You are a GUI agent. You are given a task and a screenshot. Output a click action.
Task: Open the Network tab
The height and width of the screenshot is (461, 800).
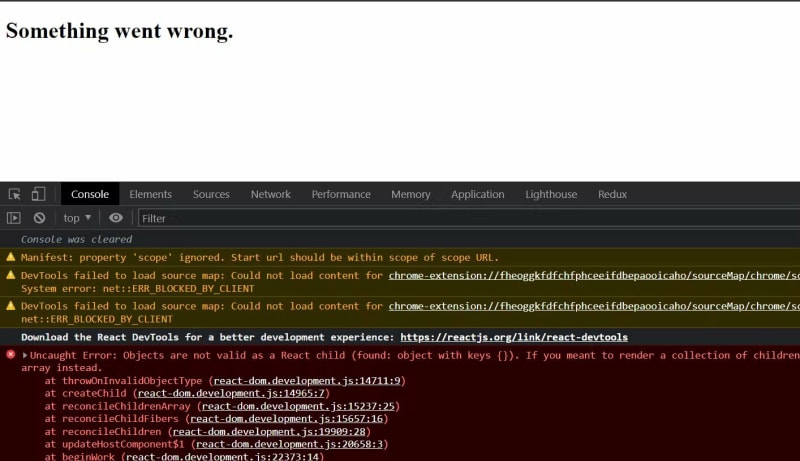270,194
